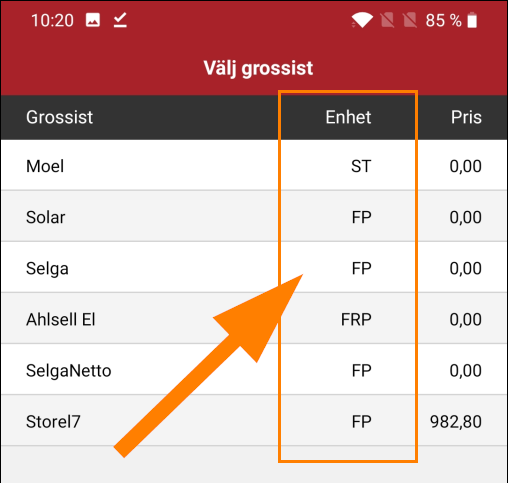Tap the ST unit in Moel row
Screen dimensions: 508x483
(361, 166)
